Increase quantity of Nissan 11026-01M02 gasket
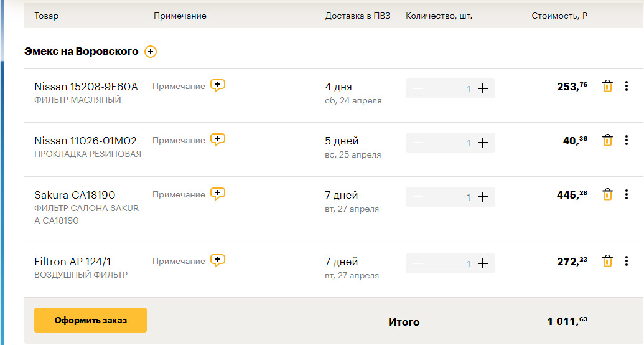Viewport: 644px width, 345px height. coord(483,143)
